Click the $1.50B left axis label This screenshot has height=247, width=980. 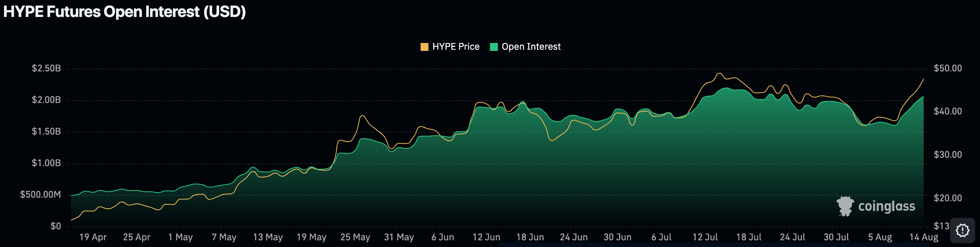[x=46, y=131]
